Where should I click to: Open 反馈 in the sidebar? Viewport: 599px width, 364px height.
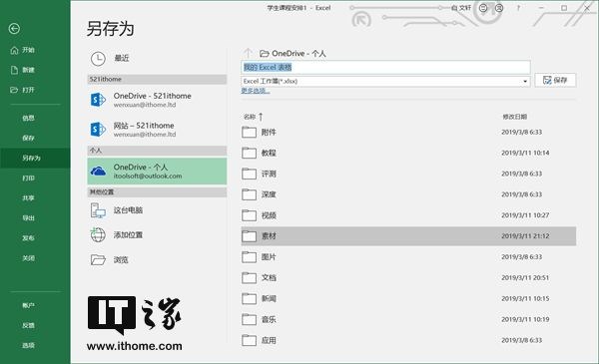click(28, 325)
